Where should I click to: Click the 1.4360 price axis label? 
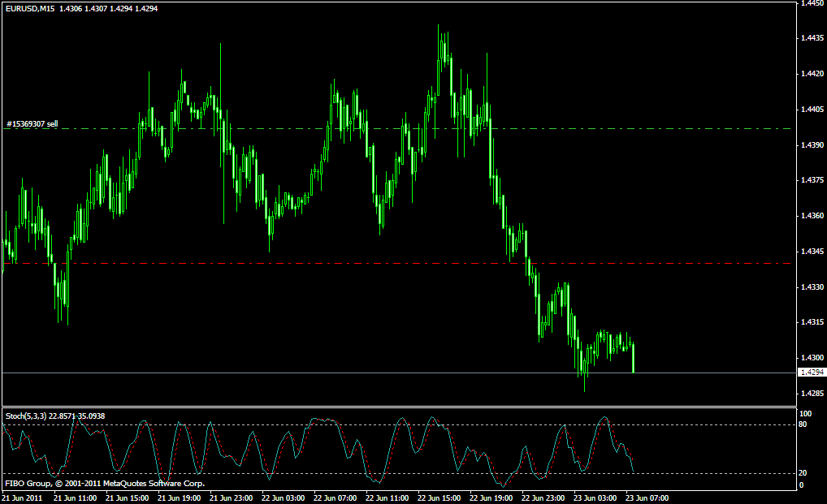(x=812, y=216)
